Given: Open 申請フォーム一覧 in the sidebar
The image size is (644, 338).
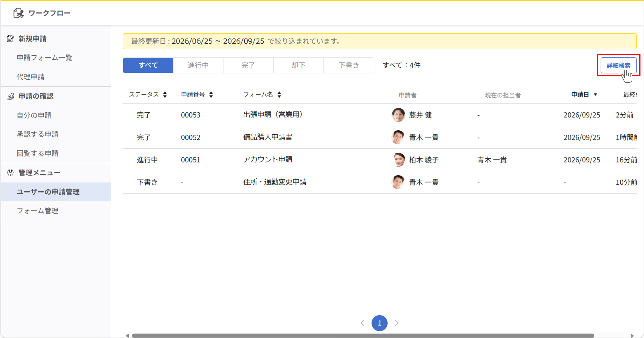Looking at the screenshot, I should 44,58.
